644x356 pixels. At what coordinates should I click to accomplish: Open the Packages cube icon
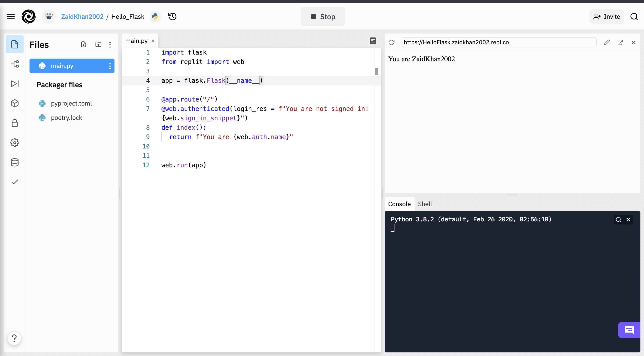coord(15,103)
